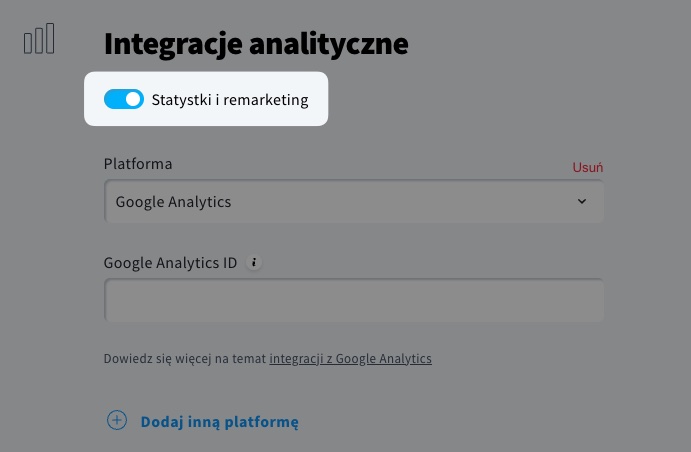Viewport: 691px width, 452px height.
Task: Click the 'Platforma' field label
Action: (x=138, y=164)
